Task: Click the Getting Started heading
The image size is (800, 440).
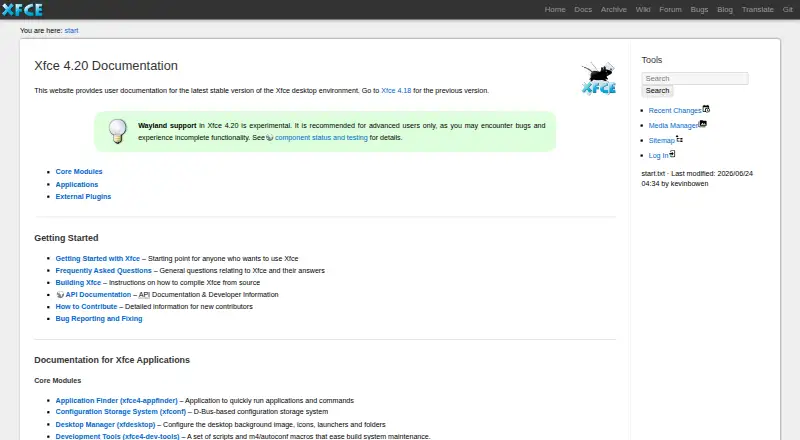Action: [66, 238]
